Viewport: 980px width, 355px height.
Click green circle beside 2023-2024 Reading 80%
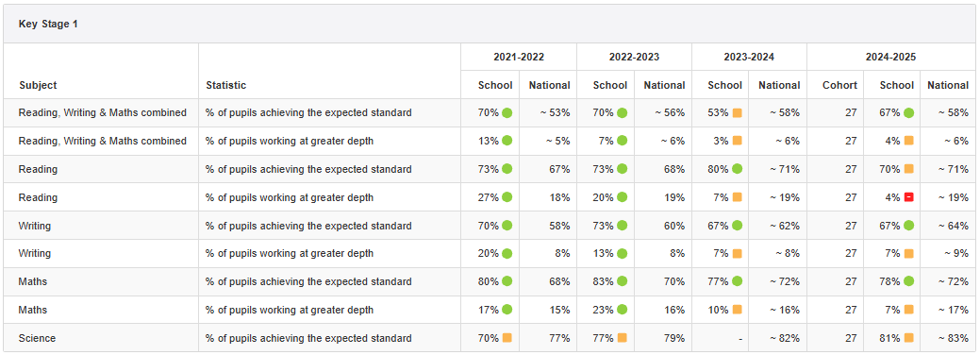737,169
